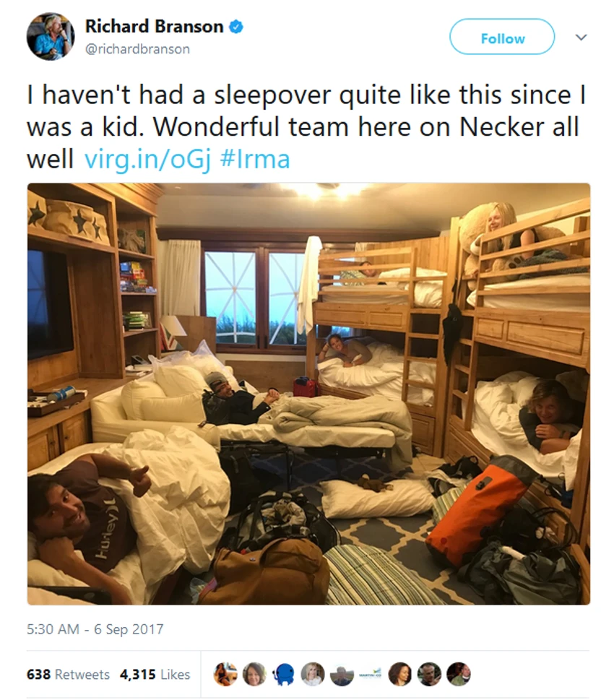Open the blue cartoon character liker avatar
The image size is (614, 700).
click(x=283, y=674)
